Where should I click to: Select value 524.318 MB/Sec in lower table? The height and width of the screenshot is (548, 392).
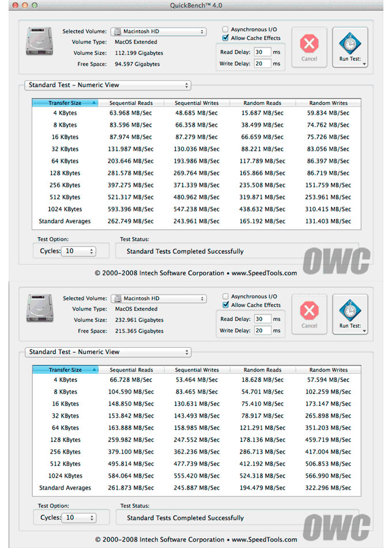click(x=262, y=476)
